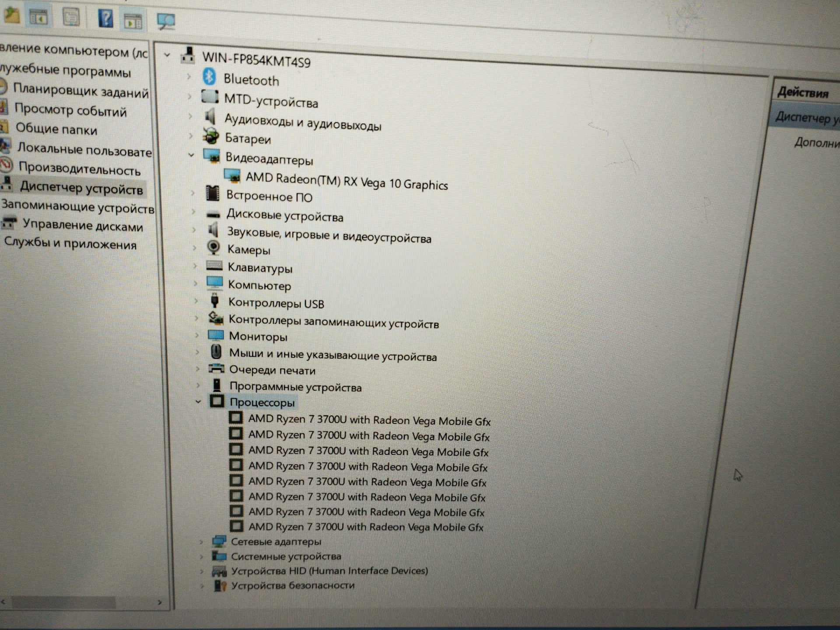This screenshot has width=840, height=630.
Task: Click the Properties sheet toolbar icon
Action: tap(71, 17)
